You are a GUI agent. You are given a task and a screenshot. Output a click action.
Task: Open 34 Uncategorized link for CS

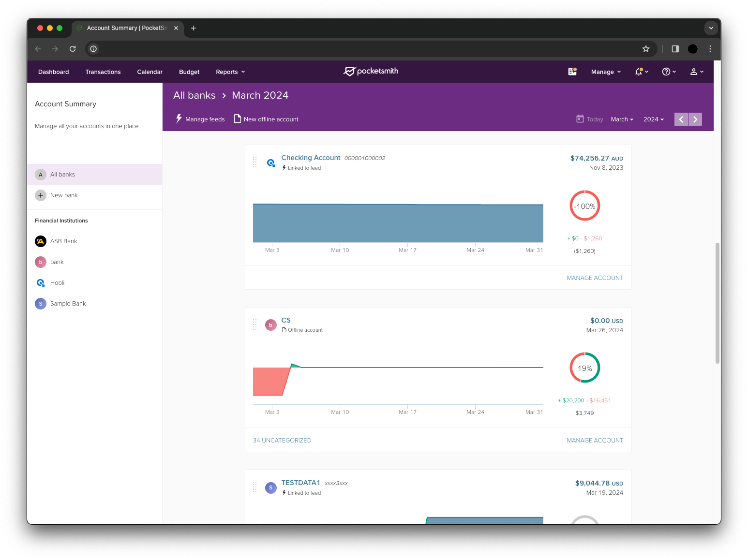point(282,441)
